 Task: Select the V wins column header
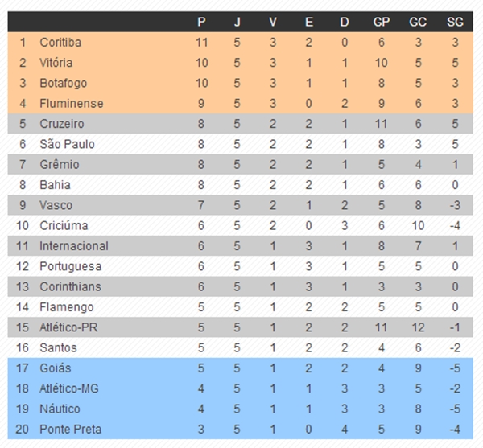[x=273, y=23]
